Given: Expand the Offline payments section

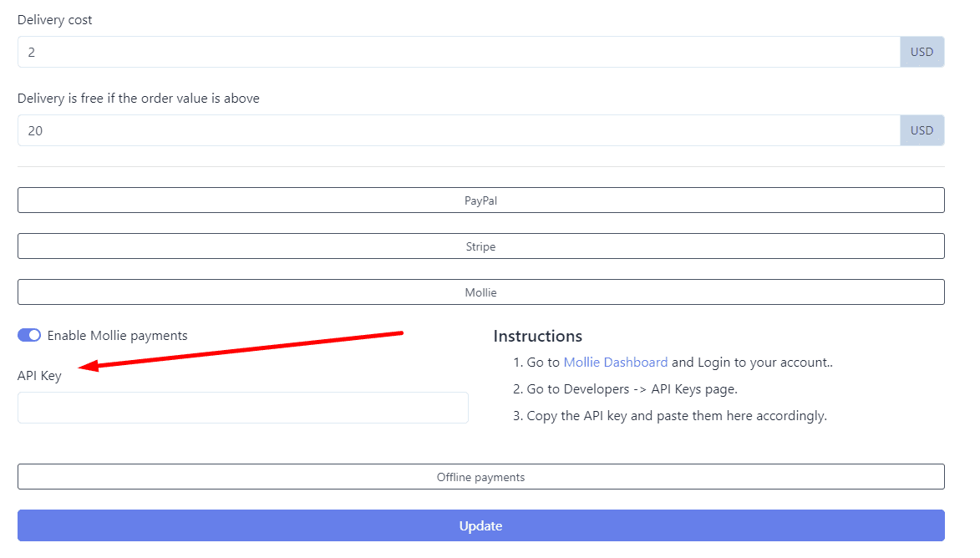Looking at the screenshot, I should point(480,477).
